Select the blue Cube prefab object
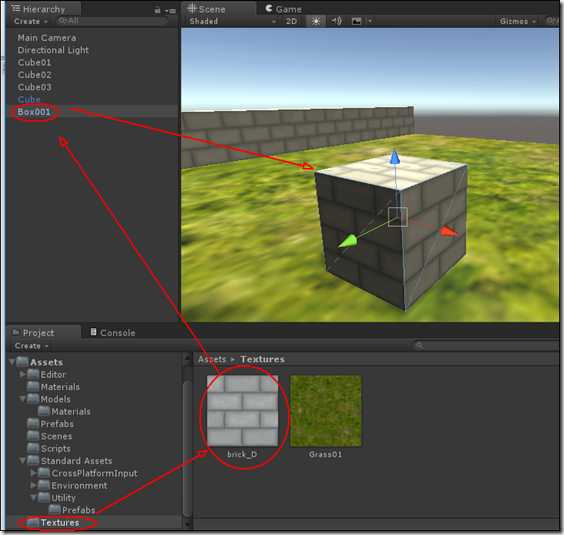 (x=29, y=99)
